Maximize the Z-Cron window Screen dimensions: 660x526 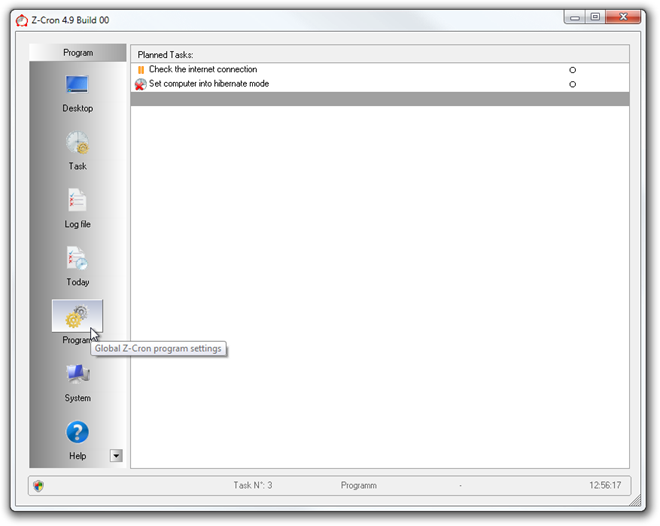pyautogui.click(x=595, y=17)
